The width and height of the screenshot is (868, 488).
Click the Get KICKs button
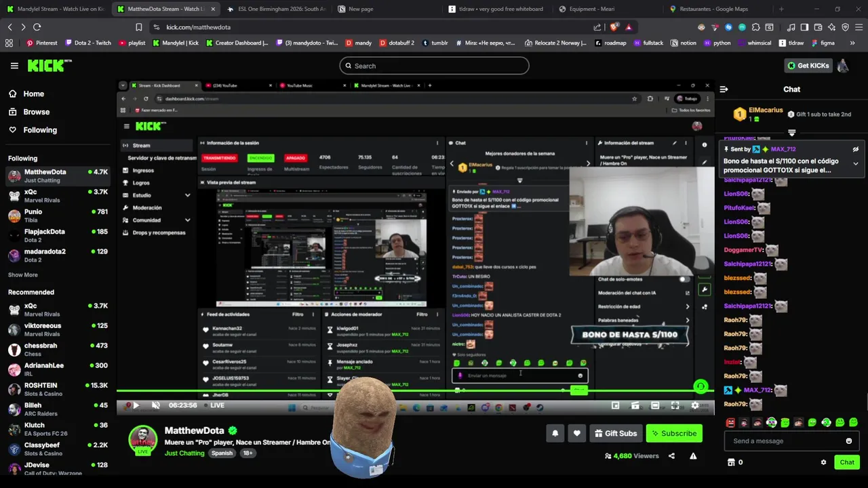pos(808,66)
